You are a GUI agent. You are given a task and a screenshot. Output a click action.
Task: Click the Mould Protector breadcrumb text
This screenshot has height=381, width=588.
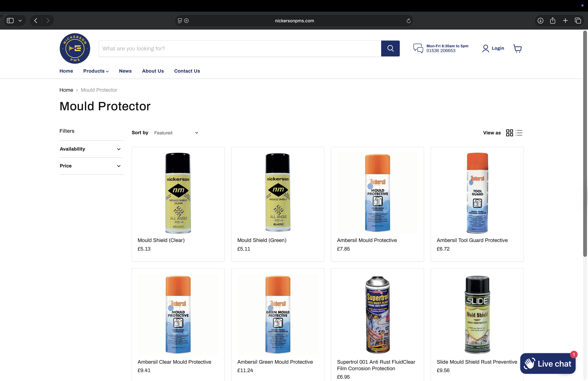point(99,90)
